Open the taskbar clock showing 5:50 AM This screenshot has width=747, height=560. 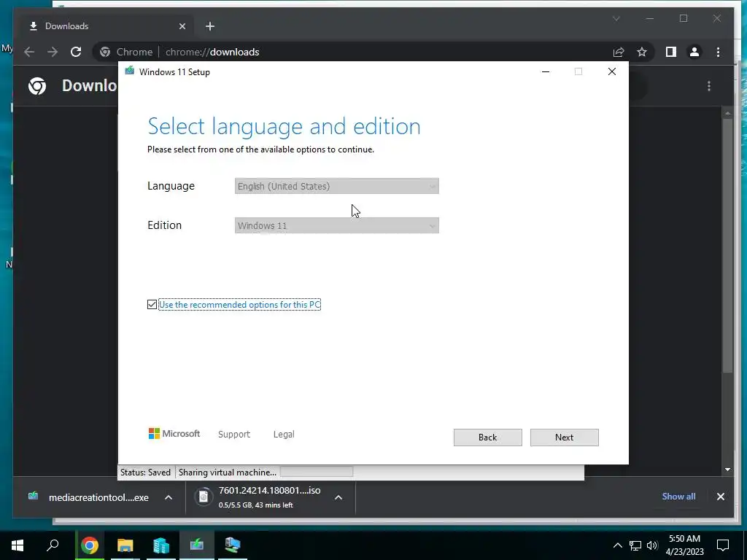pos(684,545)
